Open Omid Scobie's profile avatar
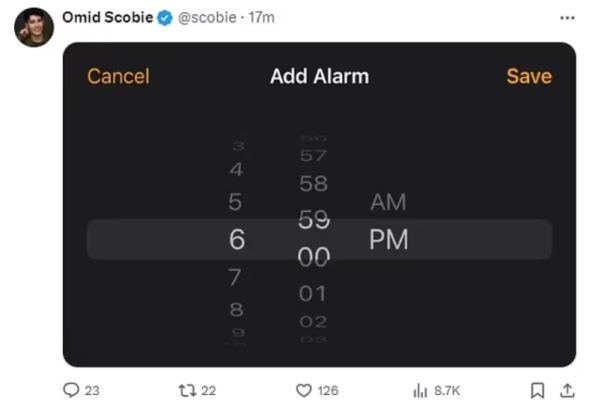This screenshot has height=410, width=592. [x=34, y=27]
